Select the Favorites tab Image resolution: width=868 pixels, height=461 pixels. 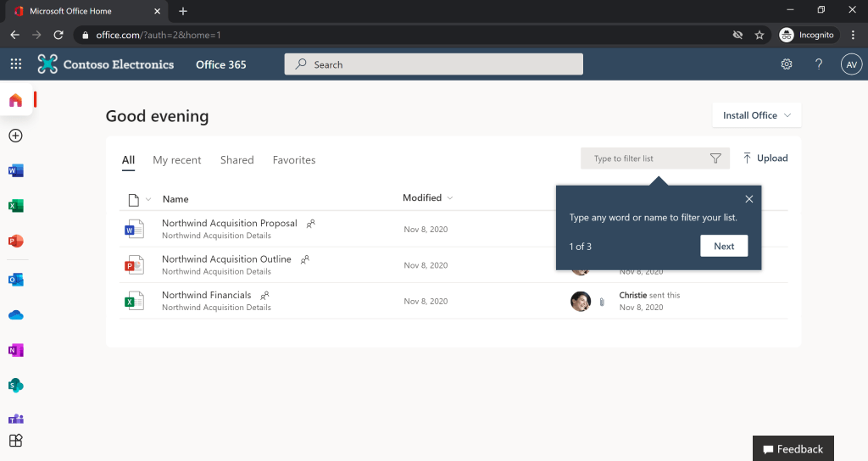[293, 160]
